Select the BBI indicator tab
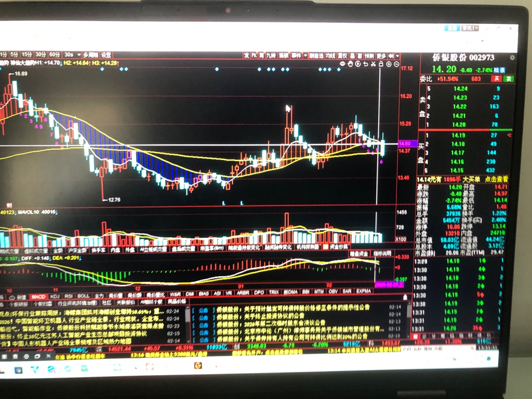The width and height of the screenshot is (532, 399). coord(305,291)
